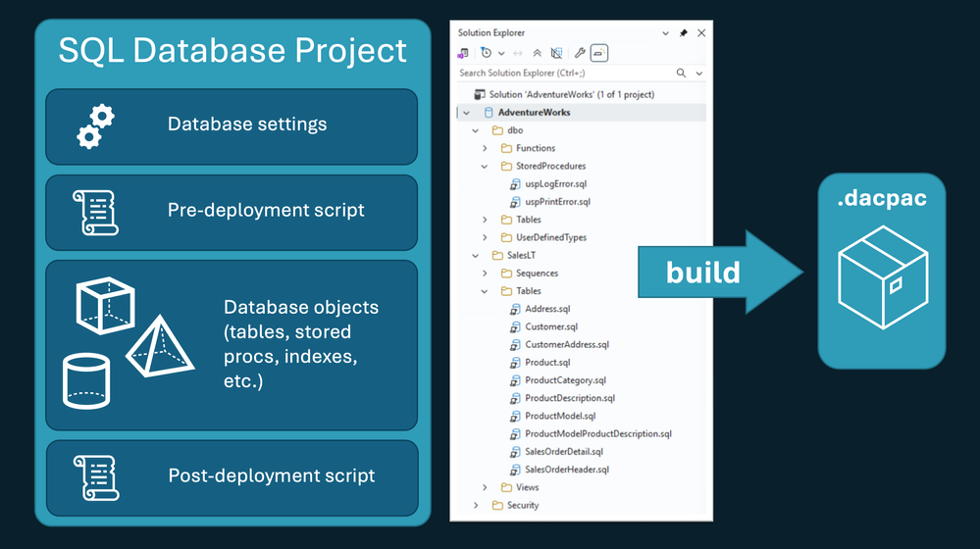Open Properties using the wrench icon
The image size is (980, 549).
click(580, 53)
